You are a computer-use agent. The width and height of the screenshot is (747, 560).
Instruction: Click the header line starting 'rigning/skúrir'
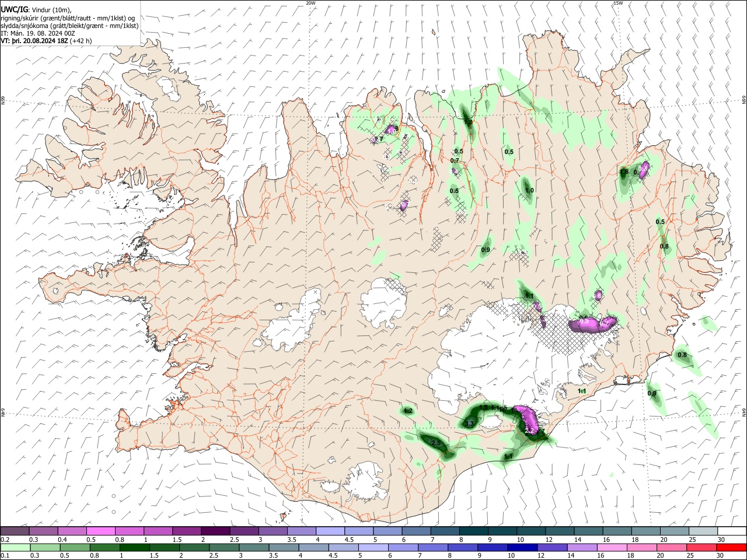68,17
